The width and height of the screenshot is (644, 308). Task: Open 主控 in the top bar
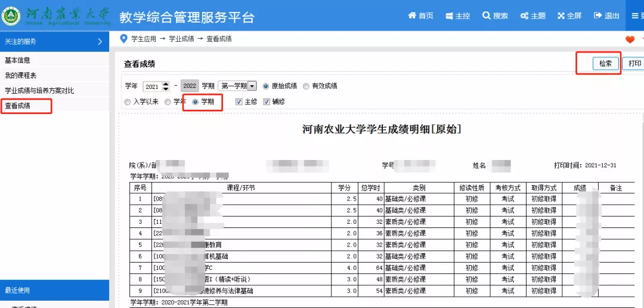[457, 16]
